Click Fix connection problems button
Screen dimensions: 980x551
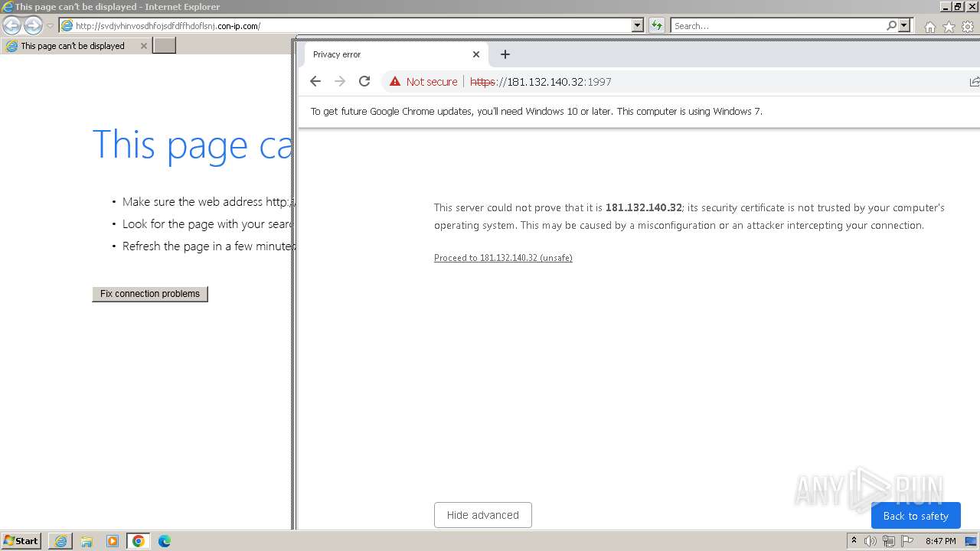click(150, 294)
